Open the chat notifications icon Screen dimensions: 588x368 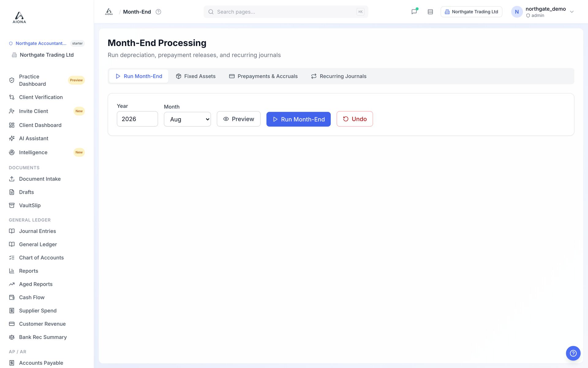pos(414,12)
